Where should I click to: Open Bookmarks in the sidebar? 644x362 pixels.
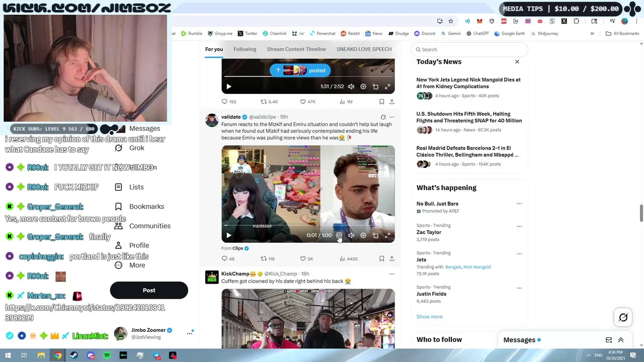pos(139,207)
